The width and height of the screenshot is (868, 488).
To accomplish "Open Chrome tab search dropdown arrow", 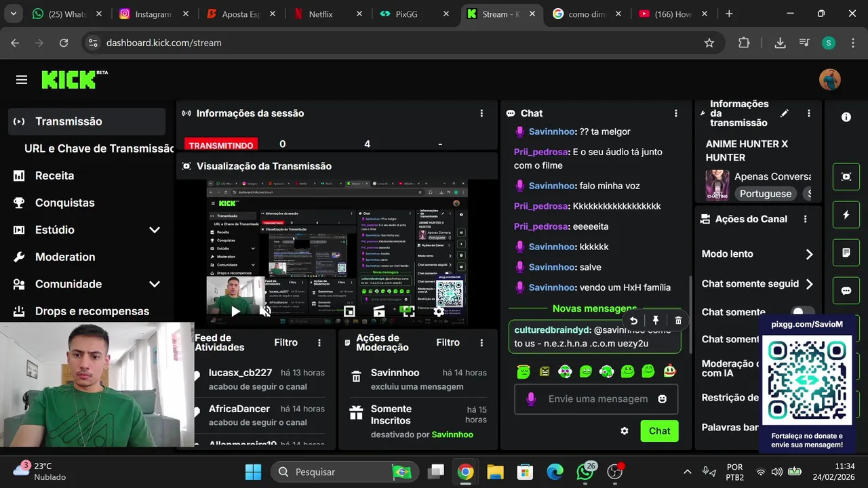I will pyautogui.click(x=13, y=14).
